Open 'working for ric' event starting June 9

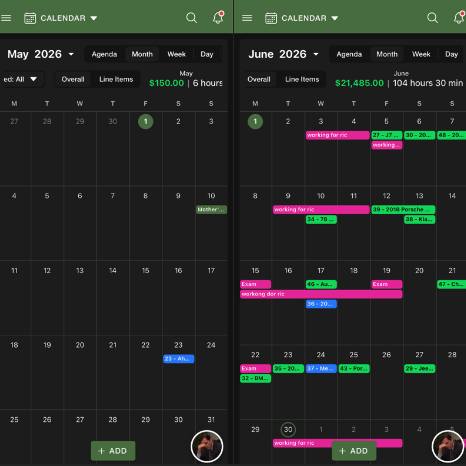click(x=321, y=209)
